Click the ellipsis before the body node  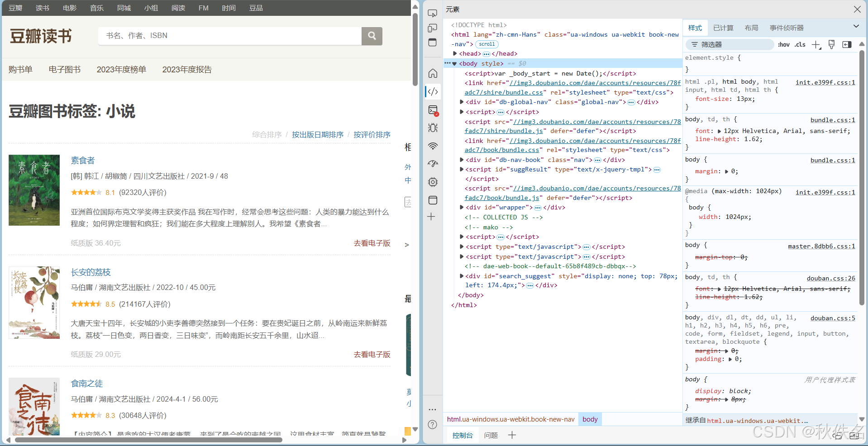pos(448,63)
